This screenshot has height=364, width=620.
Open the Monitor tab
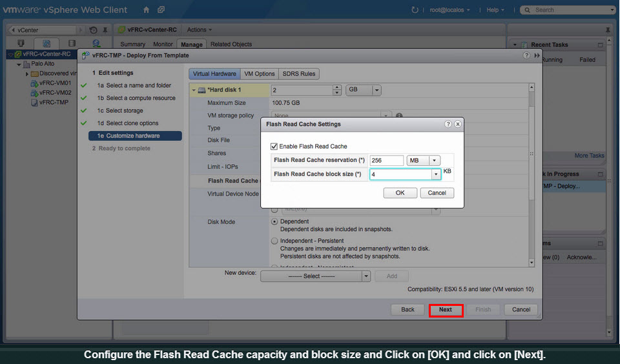(163, 45)
